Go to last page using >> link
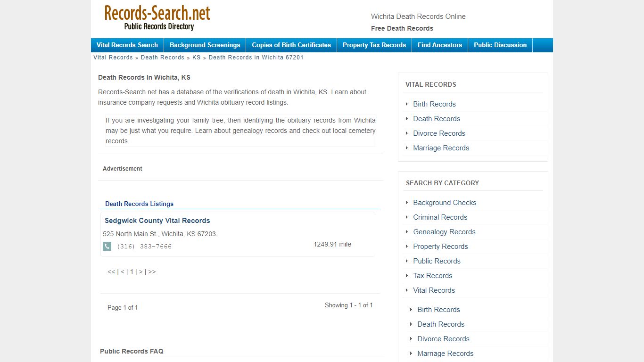644x362 pixels. click(152, 272)
